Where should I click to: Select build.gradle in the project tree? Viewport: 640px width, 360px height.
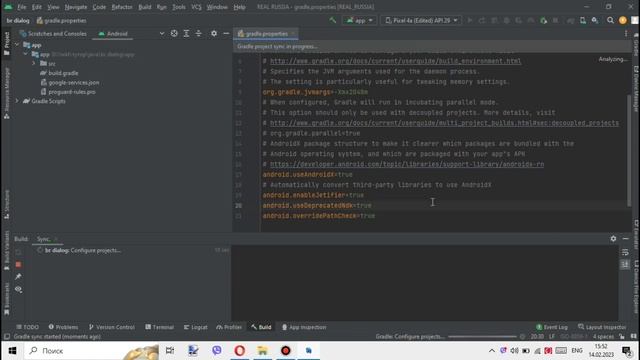point(59,73)
